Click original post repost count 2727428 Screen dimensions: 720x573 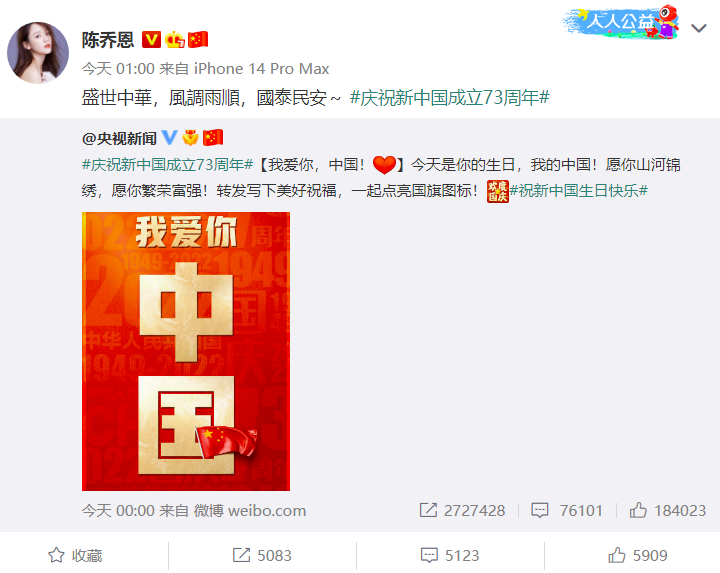(462, 511)
